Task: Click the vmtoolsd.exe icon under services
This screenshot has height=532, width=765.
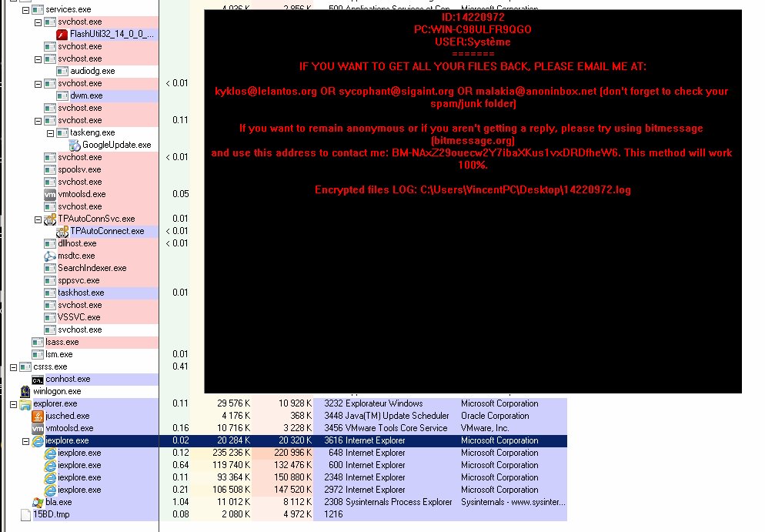Action: [50, 194]
